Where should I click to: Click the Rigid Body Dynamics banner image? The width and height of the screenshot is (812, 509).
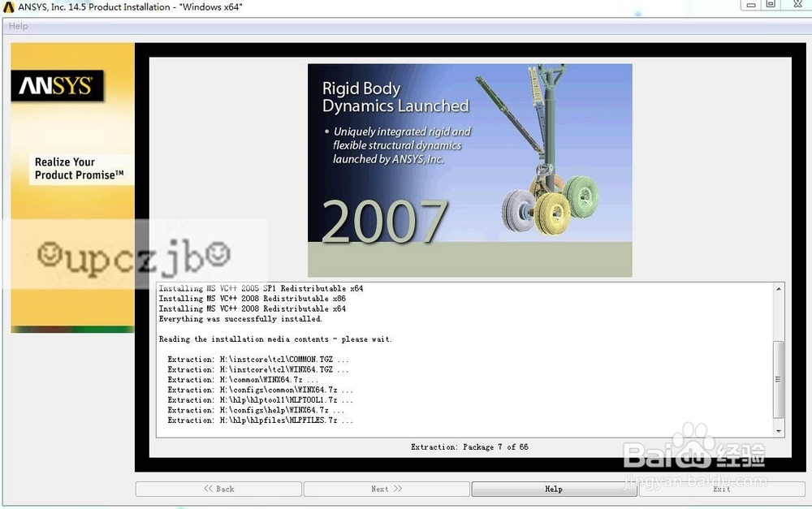coord(469,170)
